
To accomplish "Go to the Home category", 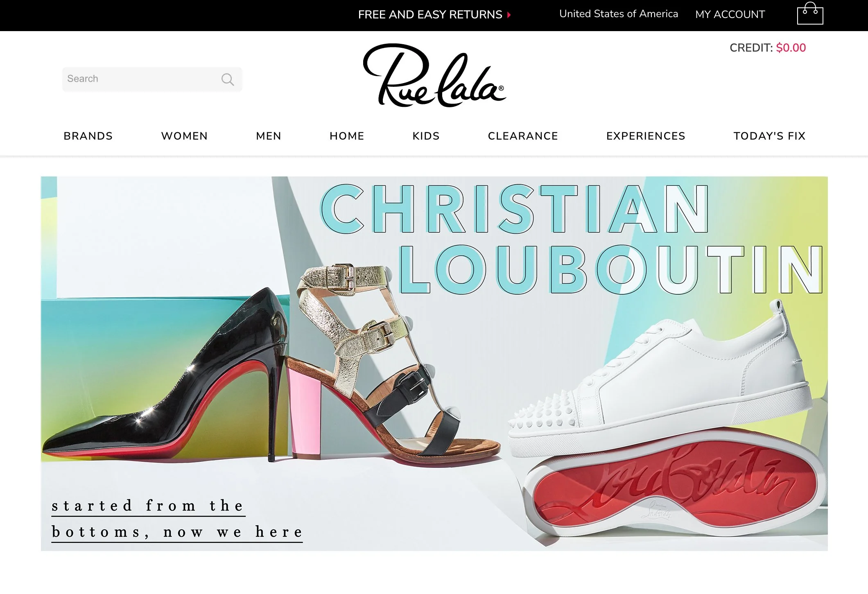I will pos(347,136).
